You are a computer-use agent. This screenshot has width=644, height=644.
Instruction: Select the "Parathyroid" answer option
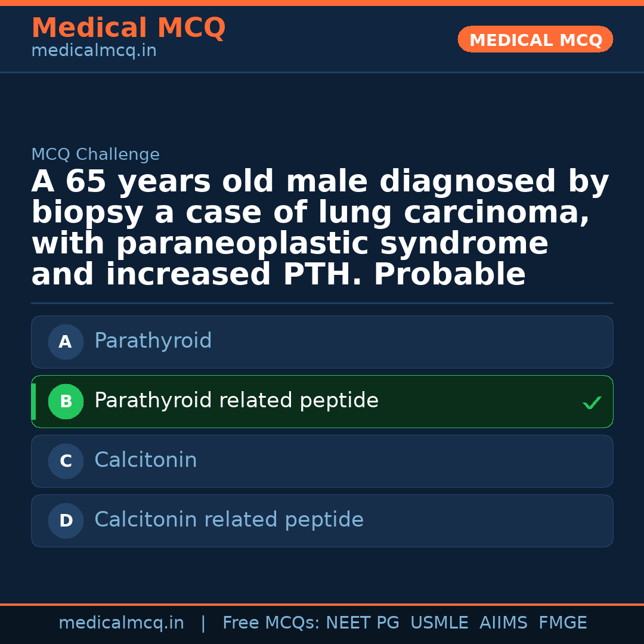click(153, 341)
